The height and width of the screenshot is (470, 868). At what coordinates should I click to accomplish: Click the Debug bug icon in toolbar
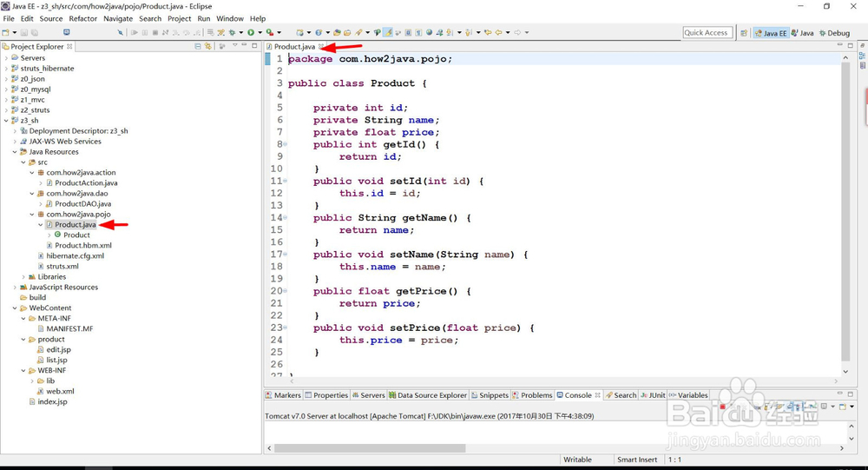tap(232, 33)
